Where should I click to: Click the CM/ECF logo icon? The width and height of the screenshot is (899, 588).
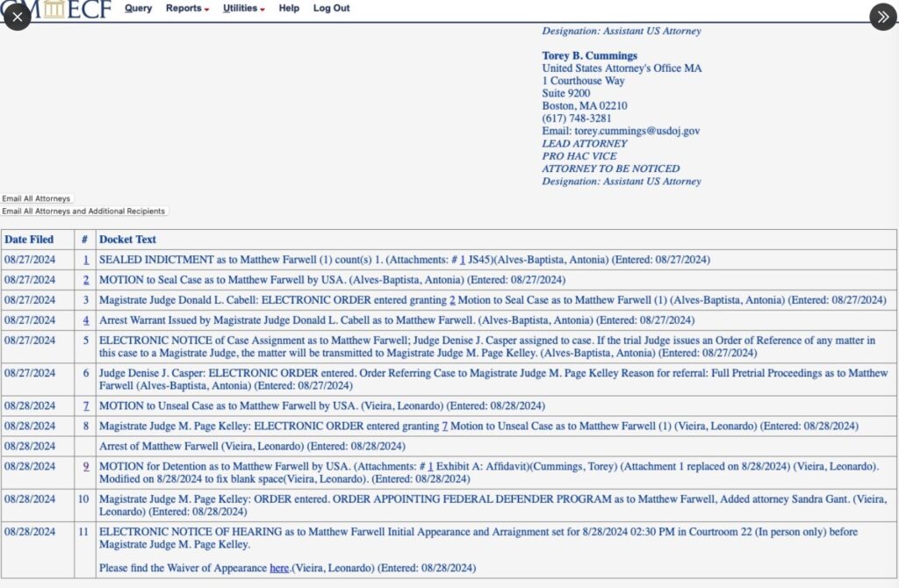(54, 9)
